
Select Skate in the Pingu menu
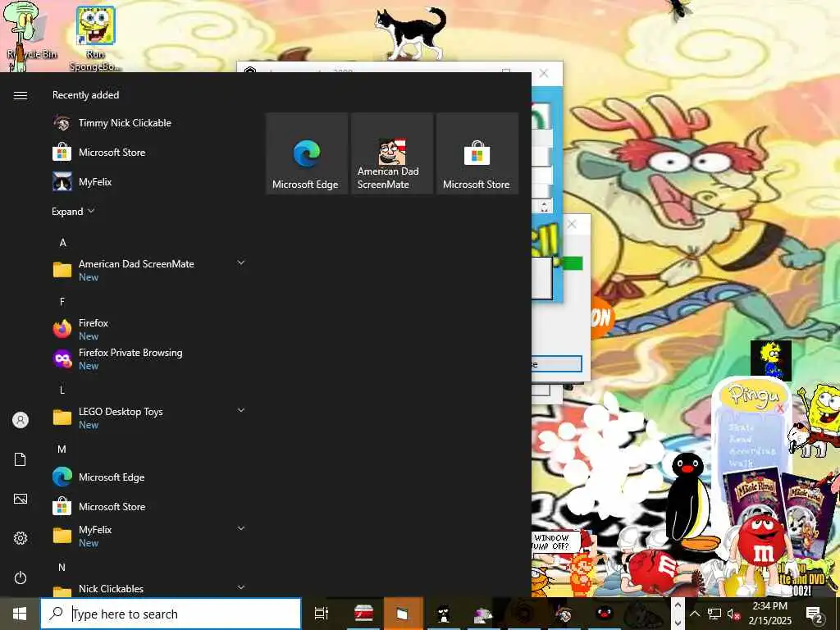point(742,427)
